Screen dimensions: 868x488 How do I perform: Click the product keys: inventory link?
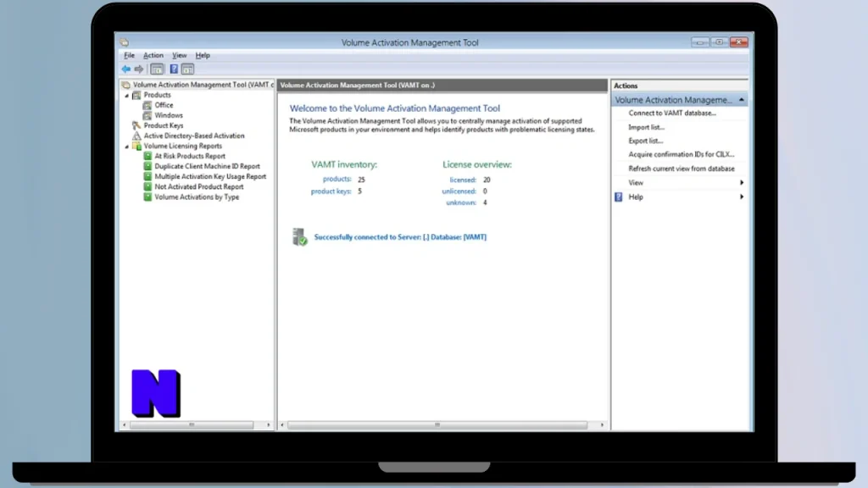(x=331, y=191)
